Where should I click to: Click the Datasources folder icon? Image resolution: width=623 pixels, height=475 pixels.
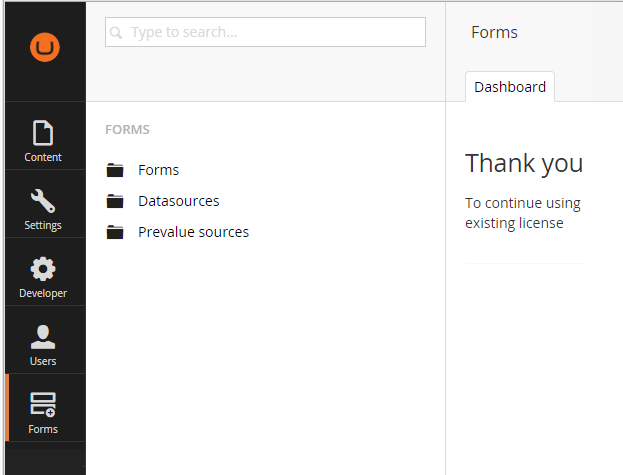pos(115,201)
